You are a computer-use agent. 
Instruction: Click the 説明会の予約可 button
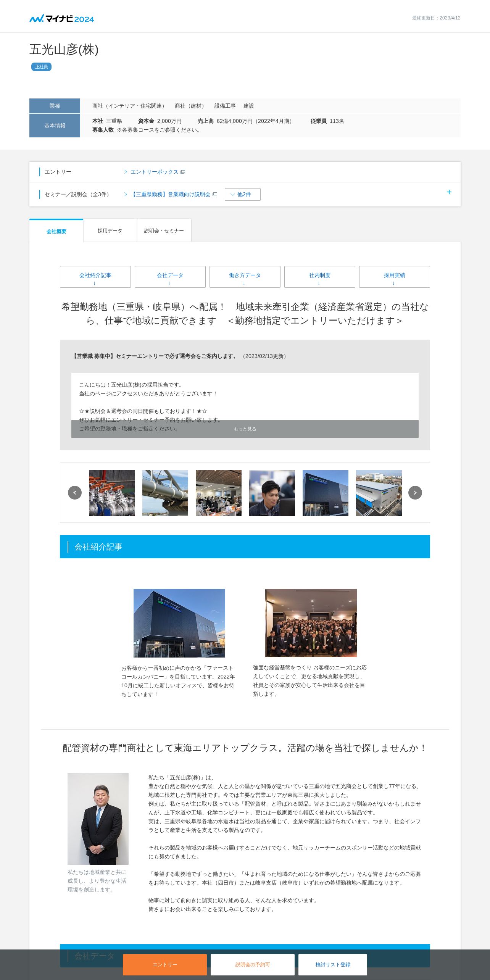point(253,965)
